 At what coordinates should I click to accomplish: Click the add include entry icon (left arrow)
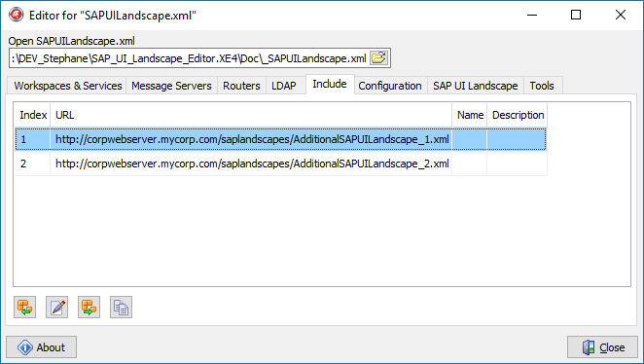tap(24, 307)
